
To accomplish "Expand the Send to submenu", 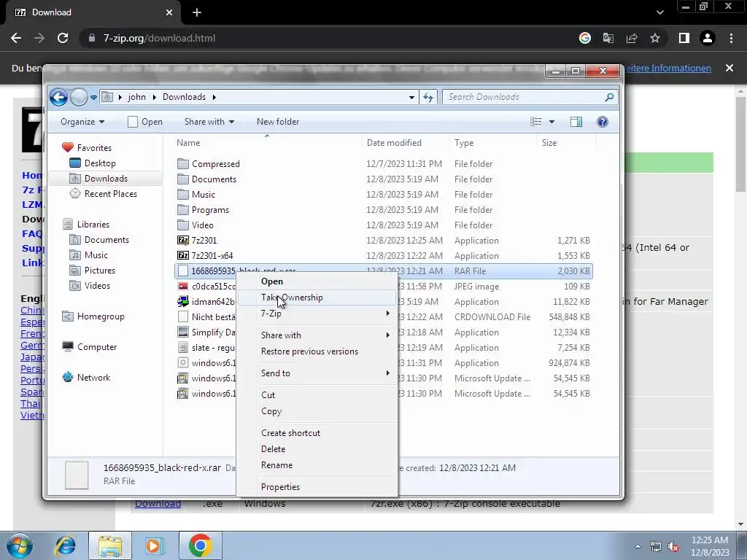I will pyautogui.click(x=317, y=373).
